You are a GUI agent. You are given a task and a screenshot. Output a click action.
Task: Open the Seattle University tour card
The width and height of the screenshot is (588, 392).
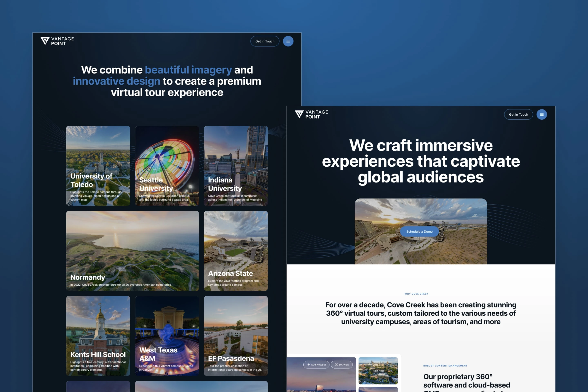pyautogui.click(x=167, y=166)
